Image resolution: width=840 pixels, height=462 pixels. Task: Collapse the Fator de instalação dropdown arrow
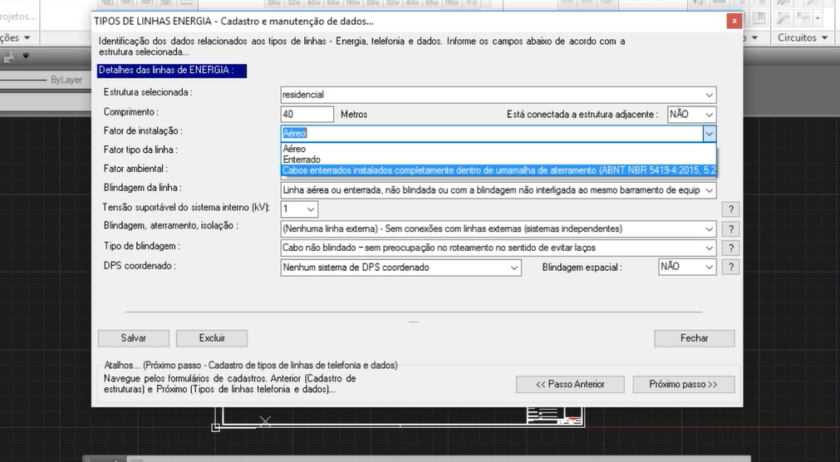pyautogui.click(x=709, y=132)
